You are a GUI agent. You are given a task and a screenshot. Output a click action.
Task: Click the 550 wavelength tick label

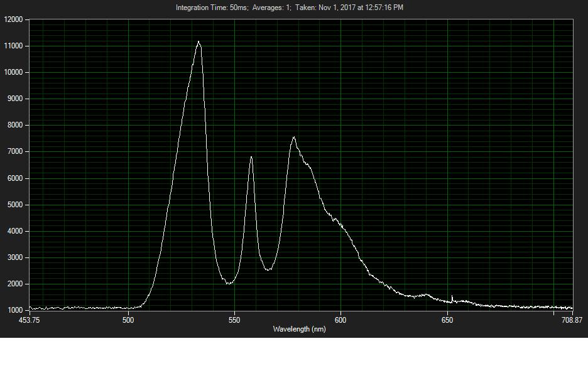click(234, 320)
